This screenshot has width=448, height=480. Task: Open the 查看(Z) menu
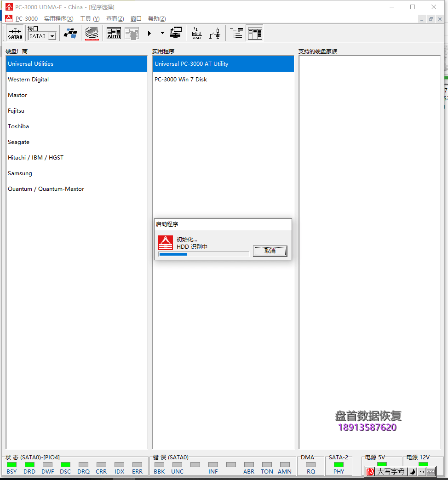(x=115, y=19)
